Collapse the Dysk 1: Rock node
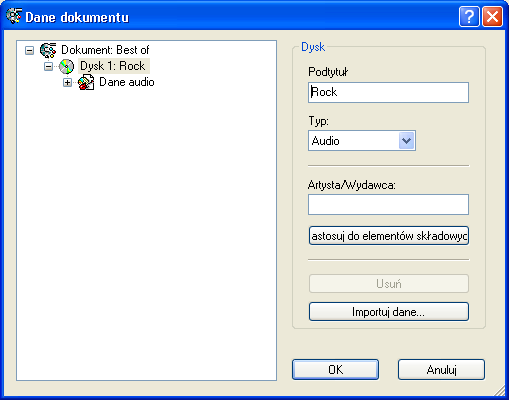The image size is (509, 400). 48,66
